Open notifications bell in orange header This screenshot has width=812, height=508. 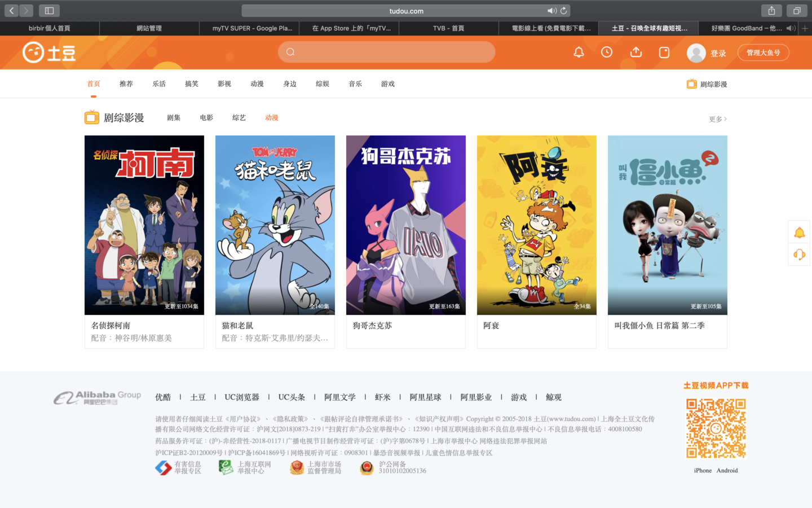click(x=579, y=52)
